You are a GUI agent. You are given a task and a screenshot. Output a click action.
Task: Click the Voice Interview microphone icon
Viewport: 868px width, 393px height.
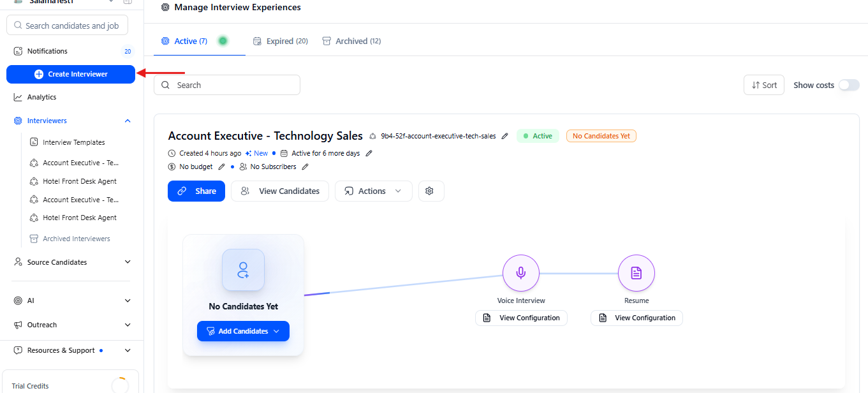[521, 273]
